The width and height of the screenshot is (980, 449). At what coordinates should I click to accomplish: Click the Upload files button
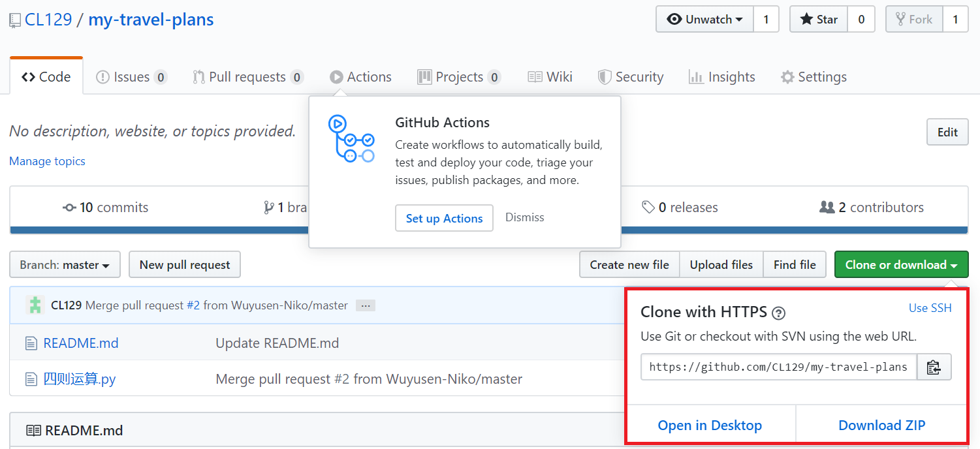click(721, 264)
